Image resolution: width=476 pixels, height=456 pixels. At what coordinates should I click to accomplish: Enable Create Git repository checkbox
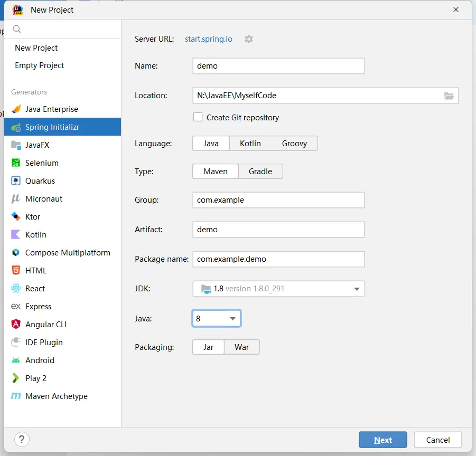(x=198, y=117)
